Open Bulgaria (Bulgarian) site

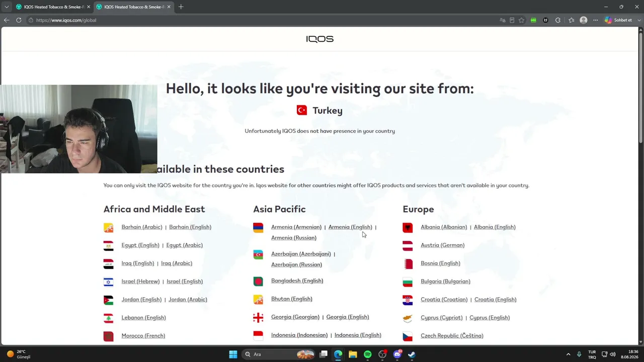coord(446,282)
